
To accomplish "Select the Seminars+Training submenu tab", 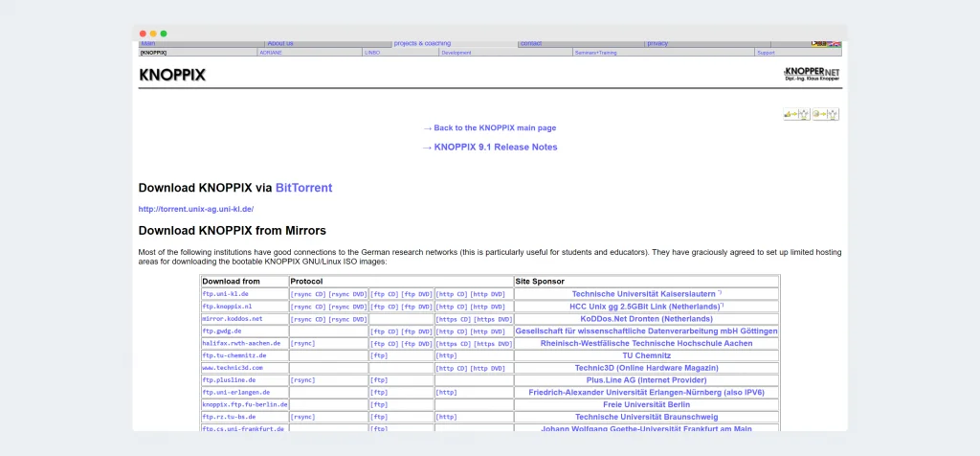I will click(595, 53).
